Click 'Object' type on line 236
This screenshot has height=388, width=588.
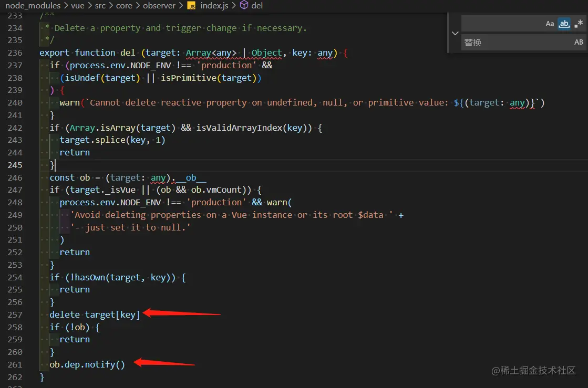point(266,53)
